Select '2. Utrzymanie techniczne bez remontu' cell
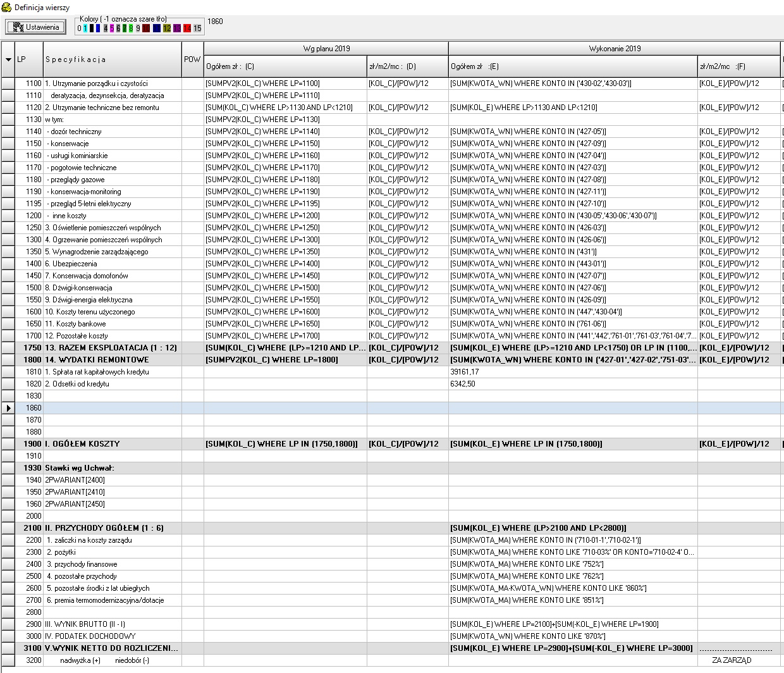Viewport: 784px width, 673px height. [113, 108]
